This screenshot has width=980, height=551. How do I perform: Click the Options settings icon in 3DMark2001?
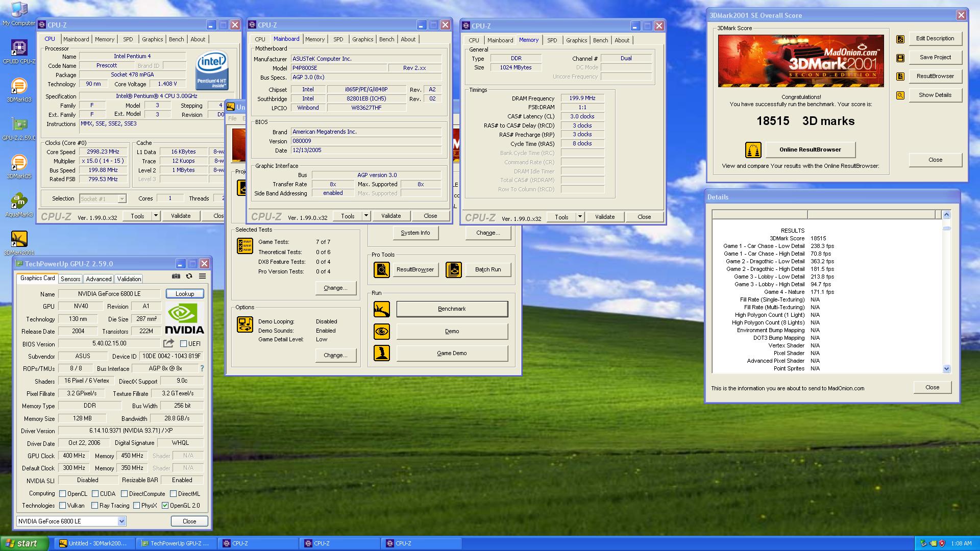pos(245,324)
